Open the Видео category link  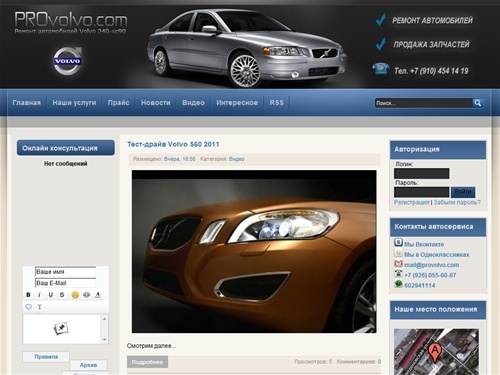pyautogui.click(x=237, y=159)
